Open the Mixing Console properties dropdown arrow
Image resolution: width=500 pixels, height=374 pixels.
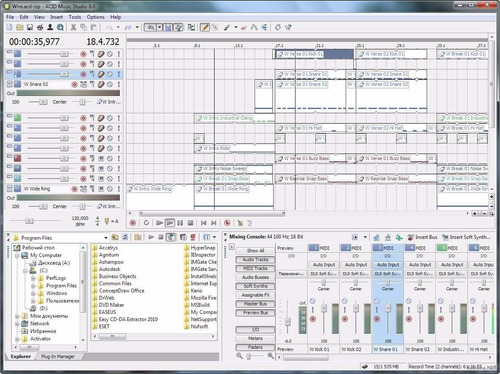[365, 237]
